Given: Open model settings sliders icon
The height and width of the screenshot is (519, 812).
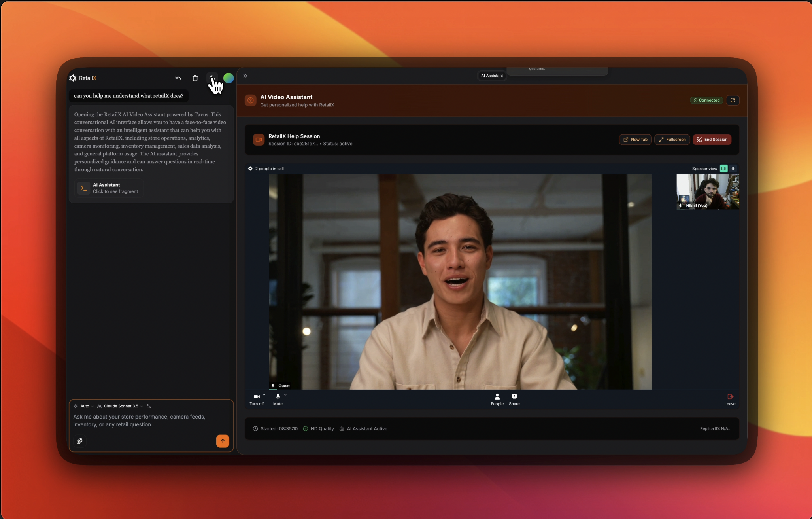Looking at the screenshot, I should 149,406.
